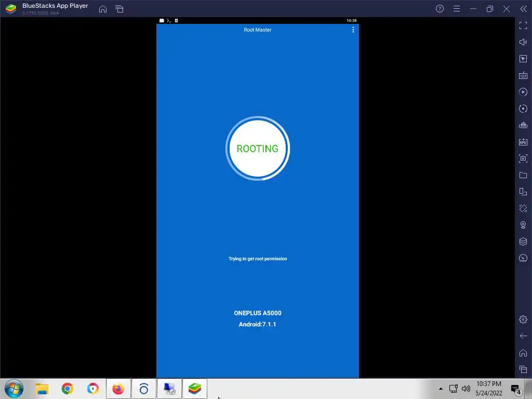Open the memory trim RAM icon
Image resolution: width=532 pixels, height=399 pixels.
pos(523,125)
